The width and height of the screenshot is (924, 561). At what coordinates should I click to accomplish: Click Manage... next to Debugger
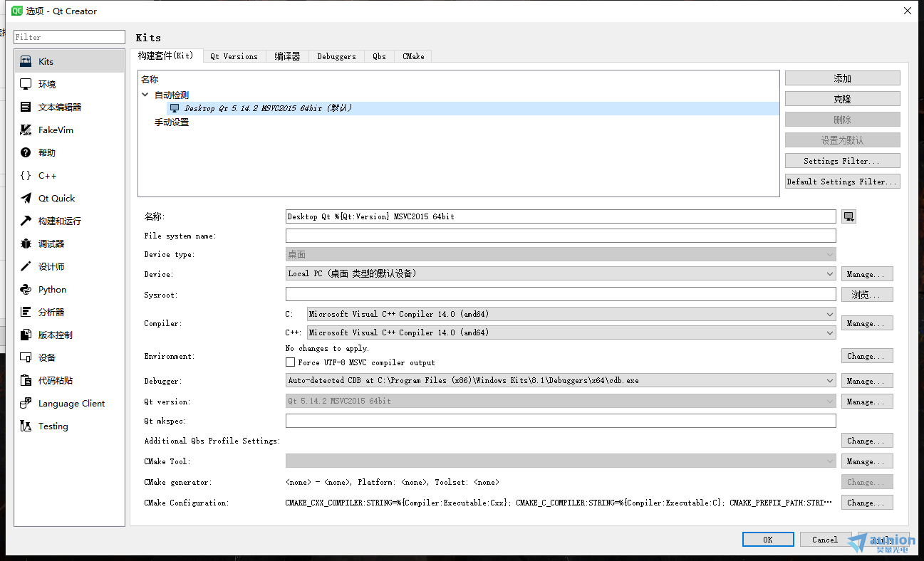point(867,381)
